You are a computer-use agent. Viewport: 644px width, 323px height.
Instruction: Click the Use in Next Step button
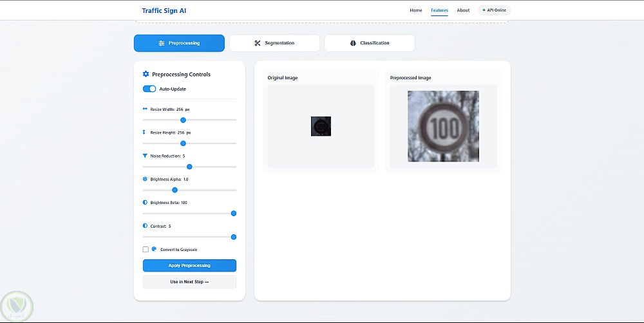189,282
